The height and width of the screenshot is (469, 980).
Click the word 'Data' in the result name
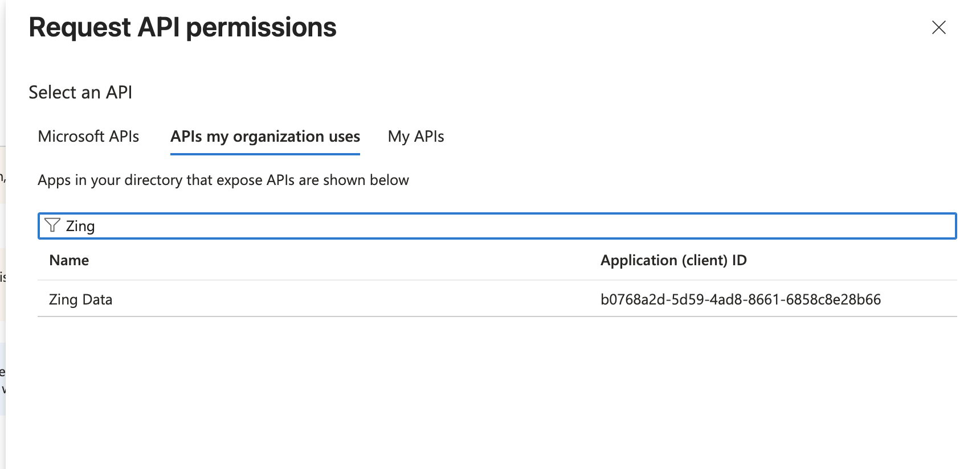point(97,299)
